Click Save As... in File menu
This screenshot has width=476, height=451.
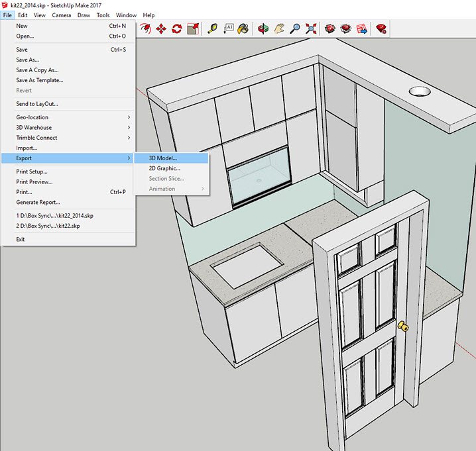click(x=28, y=60)
